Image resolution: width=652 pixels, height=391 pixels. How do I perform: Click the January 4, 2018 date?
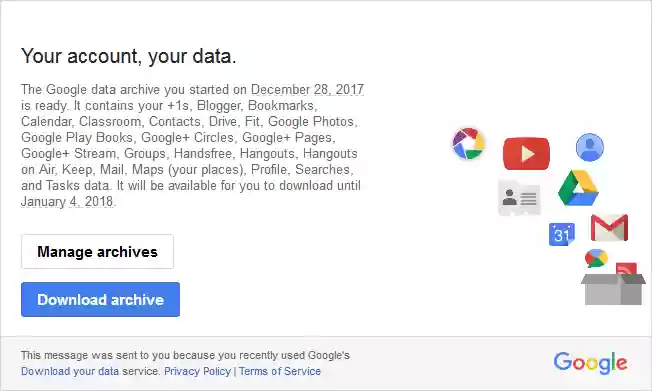click(x=67, y=202)
